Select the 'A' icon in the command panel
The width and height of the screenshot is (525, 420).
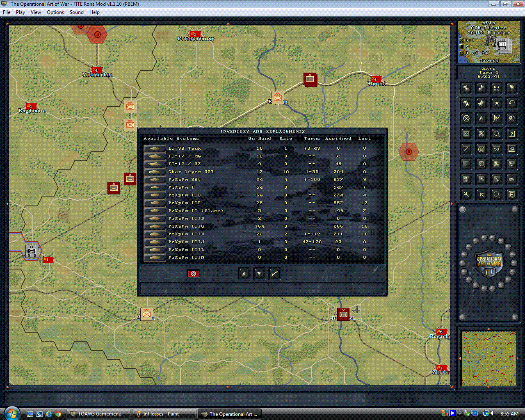click(x=481, y=118)
